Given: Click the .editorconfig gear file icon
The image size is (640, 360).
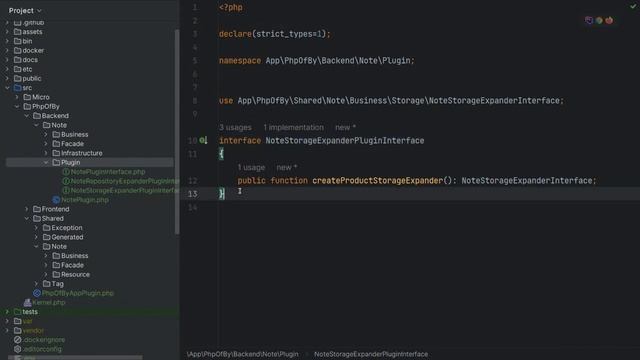Looking at the screenshot, I should coord(18,349).
